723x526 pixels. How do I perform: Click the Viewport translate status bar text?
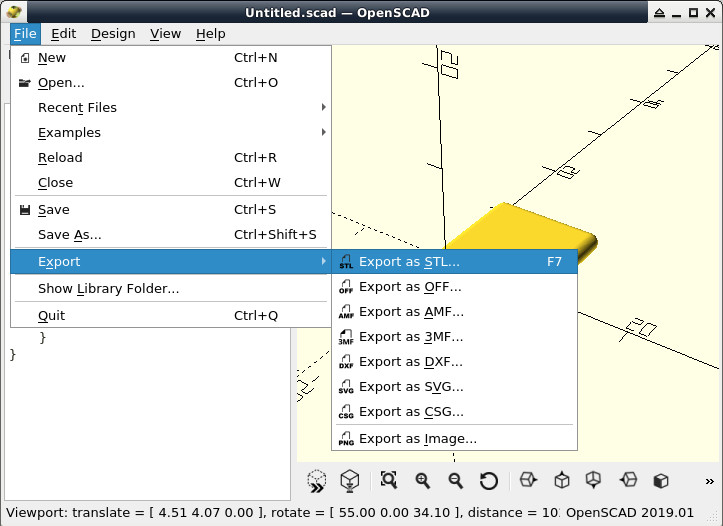[x=282, y=513]
